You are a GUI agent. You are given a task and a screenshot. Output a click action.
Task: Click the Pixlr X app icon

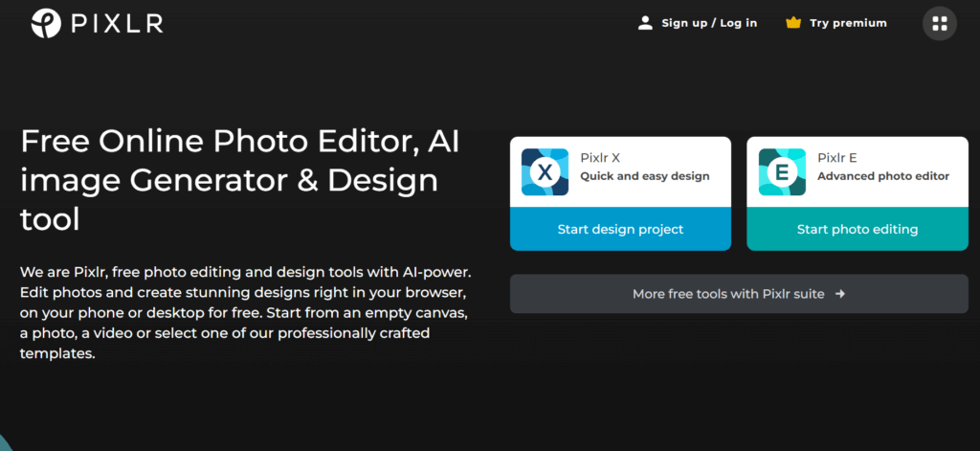[x=546, y=172]
